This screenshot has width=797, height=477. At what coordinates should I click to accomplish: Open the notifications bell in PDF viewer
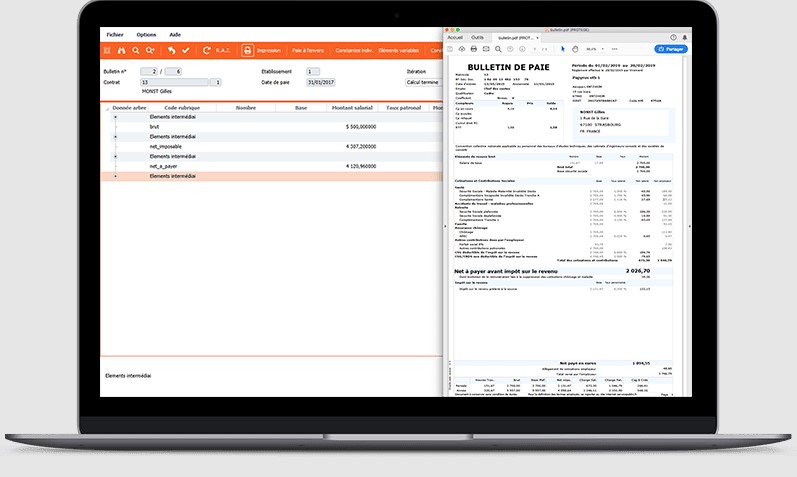click(x=687, y=36)
